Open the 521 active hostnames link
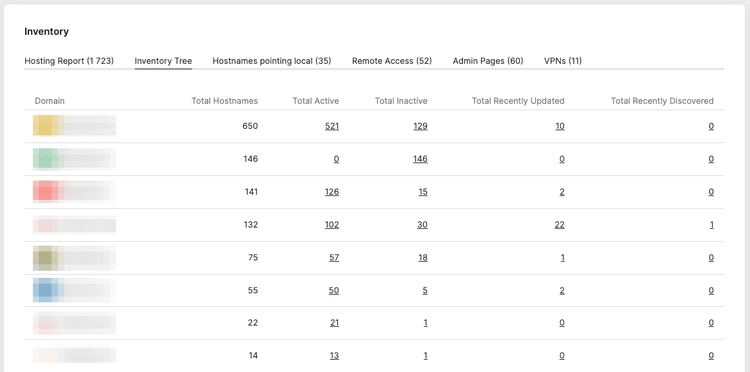 coord(332,126)
